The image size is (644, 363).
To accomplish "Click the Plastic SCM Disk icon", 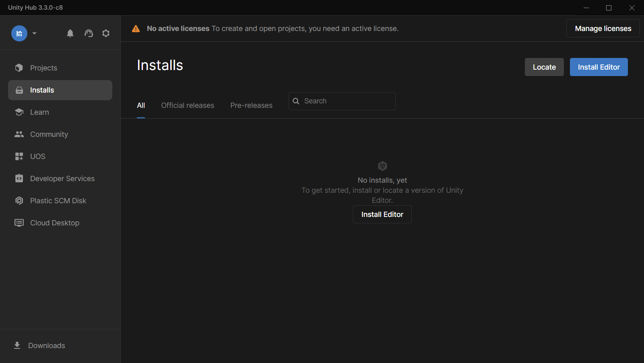I will (19, 200).
